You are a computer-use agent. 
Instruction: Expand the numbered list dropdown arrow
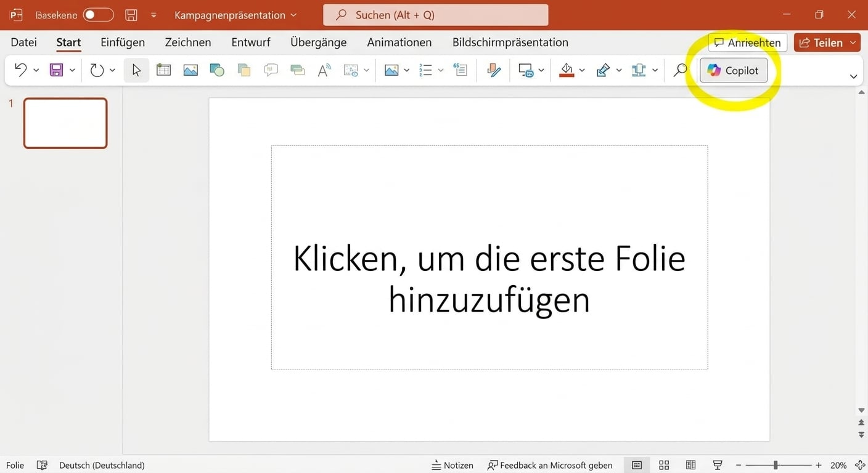440,71
